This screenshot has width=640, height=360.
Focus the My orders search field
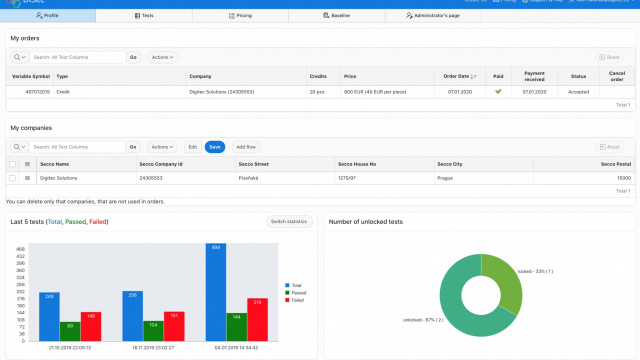(x=77, y=57)
